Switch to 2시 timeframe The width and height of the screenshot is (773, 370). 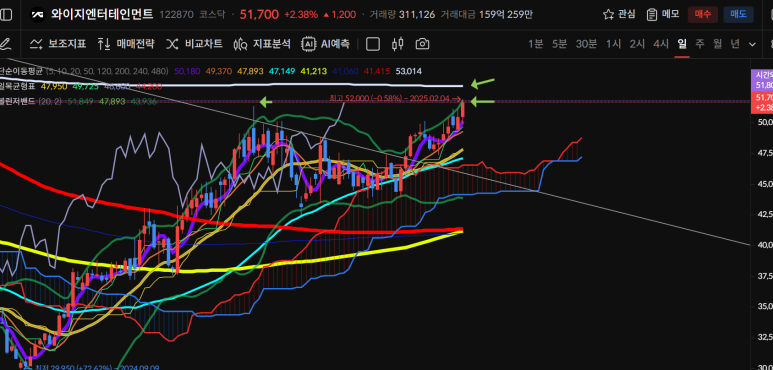point(637,44)
